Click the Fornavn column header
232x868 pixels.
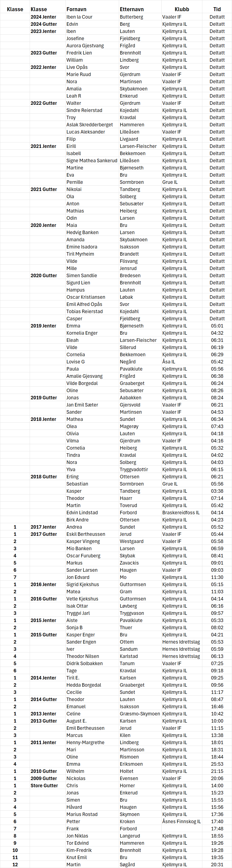76,9
